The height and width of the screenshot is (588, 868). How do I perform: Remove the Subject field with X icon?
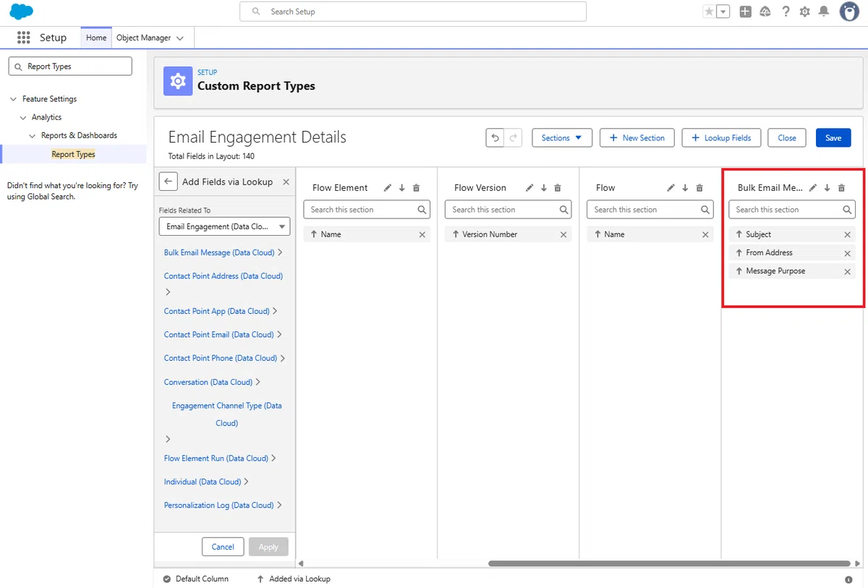[x=847, y=234]
